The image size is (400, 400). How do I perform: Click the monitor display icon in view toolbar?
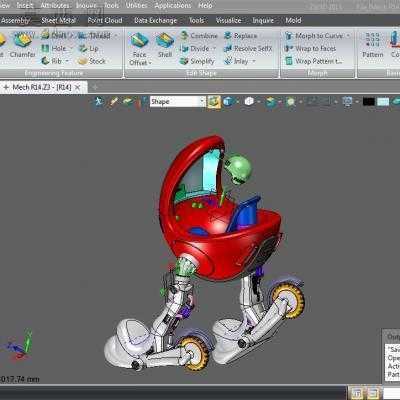347,101
